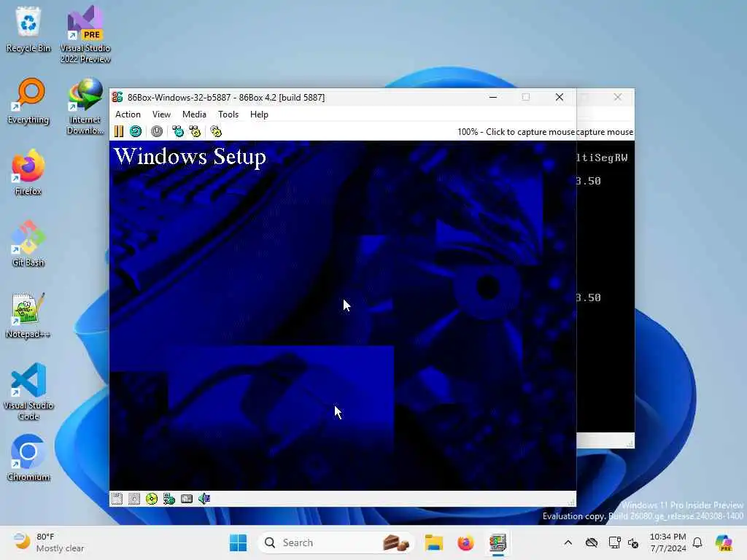Open Copilot Preview taskbar icon
This screenshot has height=560, width=747.
pos(724,542)
